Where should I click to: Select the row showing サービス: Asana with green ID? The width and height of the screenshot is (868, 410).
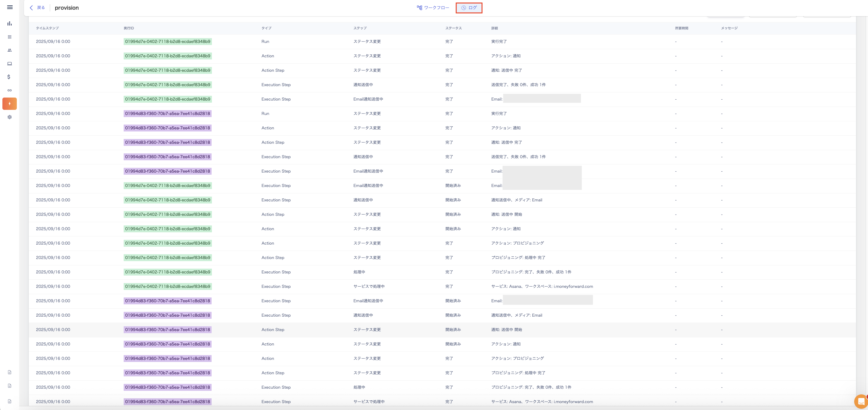click(542, 286)
